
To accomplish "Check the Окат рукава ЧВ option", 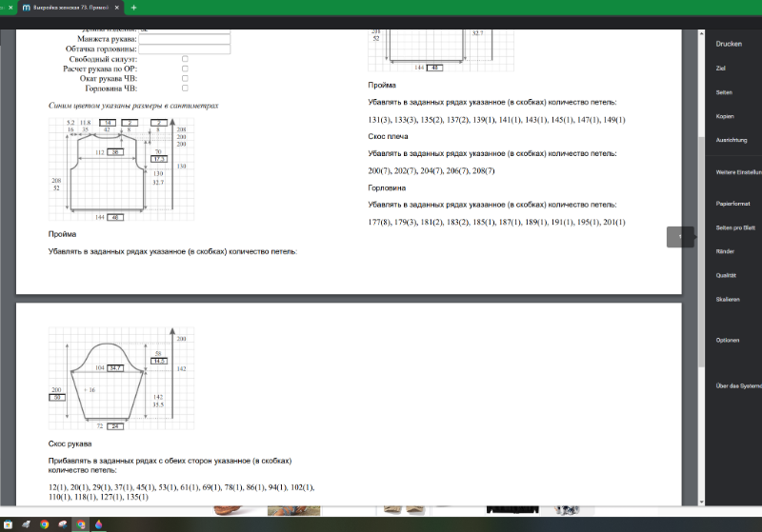I will pos(185,78).
